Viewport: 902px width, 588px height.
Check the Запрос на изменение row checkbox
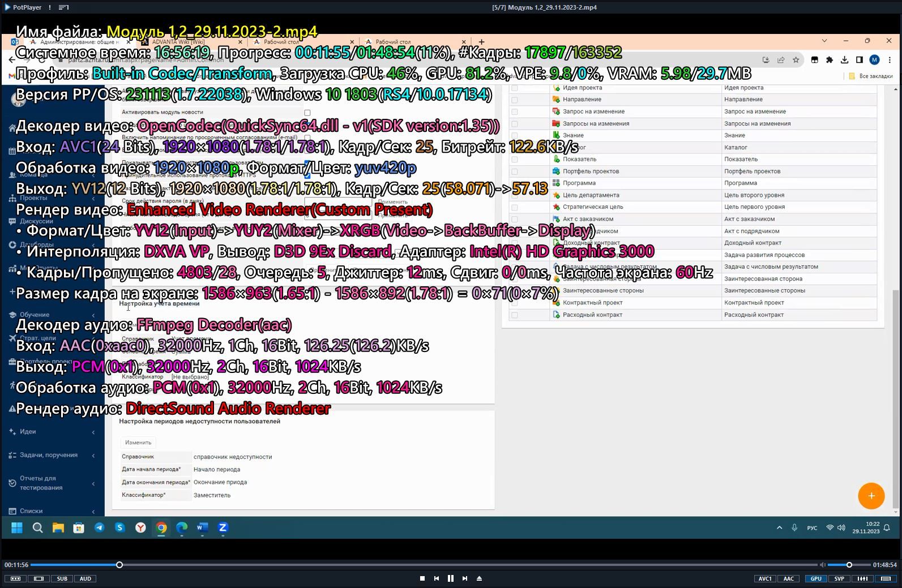514,111
